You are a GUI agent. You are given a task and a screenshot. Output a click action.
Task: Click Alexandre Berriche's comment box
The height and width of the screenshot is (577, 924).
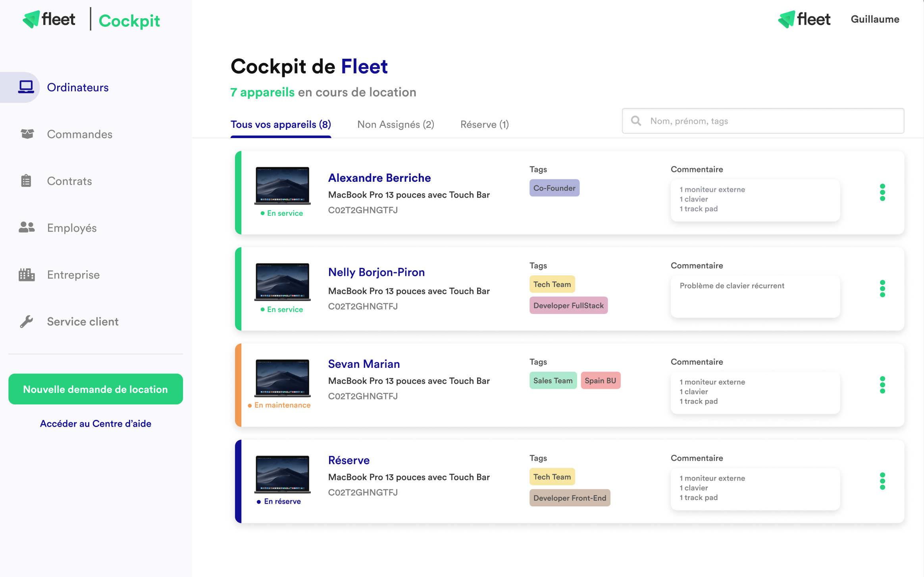coord(755,200)
